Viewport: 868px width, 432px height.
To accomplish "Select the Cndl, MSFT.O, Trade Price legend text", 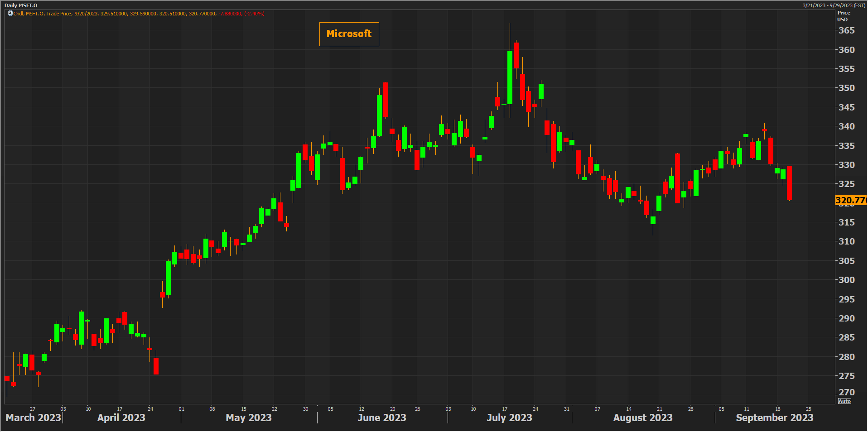I will pyautogui.click(x=42, y=14).
